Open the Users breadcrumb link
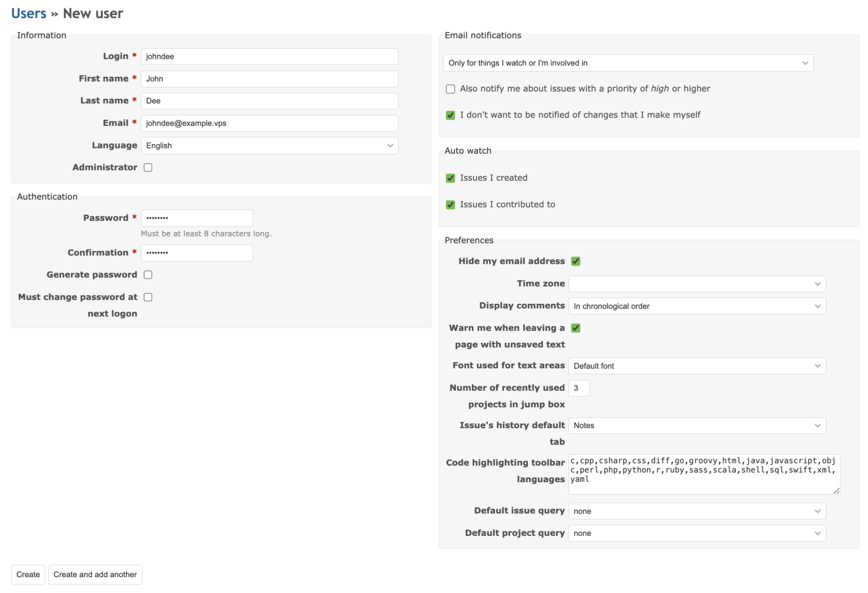 tap(28, 13)
